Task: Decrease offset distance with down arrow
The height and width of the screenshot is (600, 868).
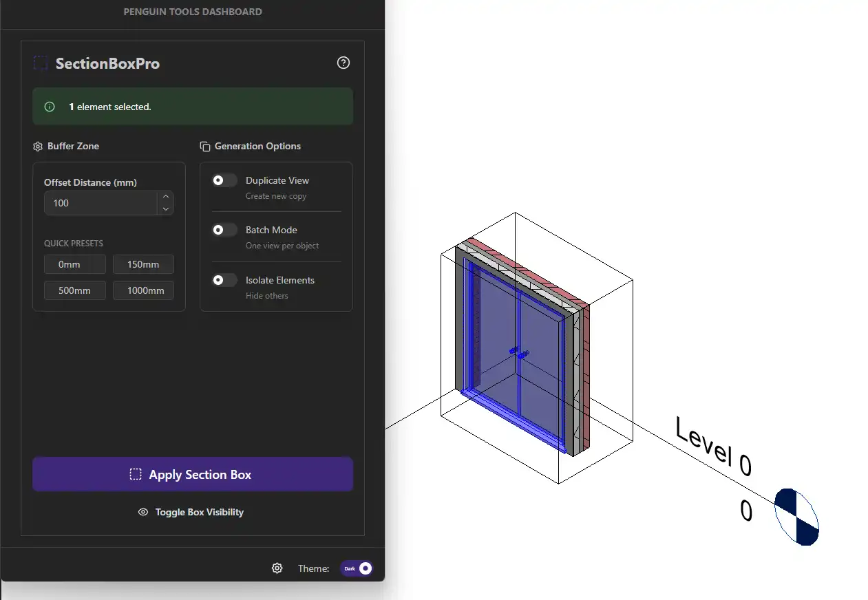Action: click(x=166, y=208)
